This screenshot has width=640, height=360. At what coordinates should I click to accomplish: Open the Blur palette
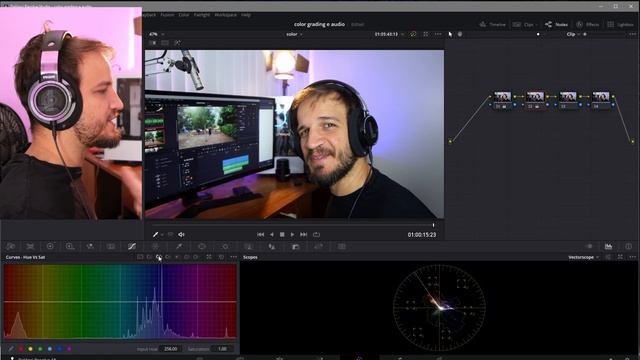click(271, 246)
